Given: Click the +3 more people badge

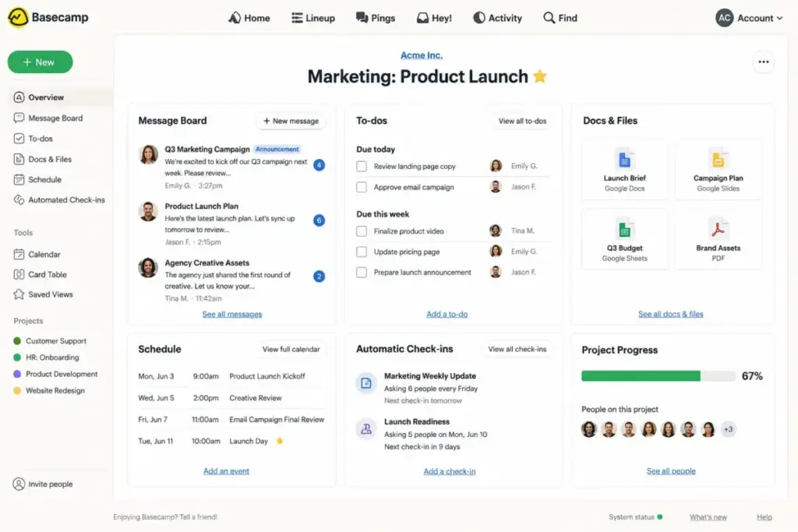Looking at the screenshot, I should pos(729,429).
